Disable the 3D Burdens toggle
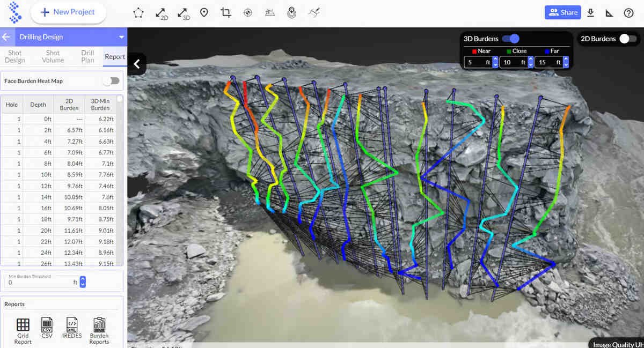Viewport: 644px width, 348px height. point(511,39)
